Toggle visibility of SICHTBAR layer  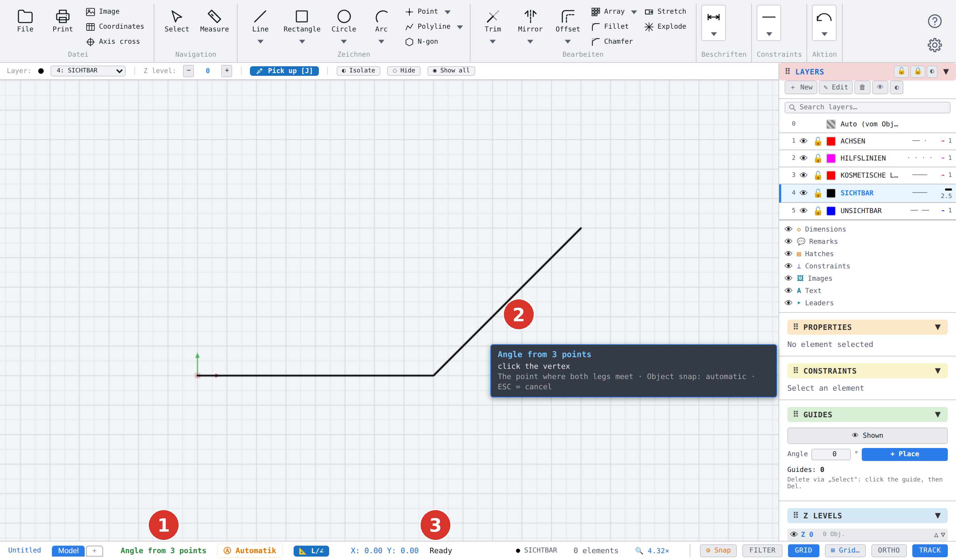(x=803, y=193)
